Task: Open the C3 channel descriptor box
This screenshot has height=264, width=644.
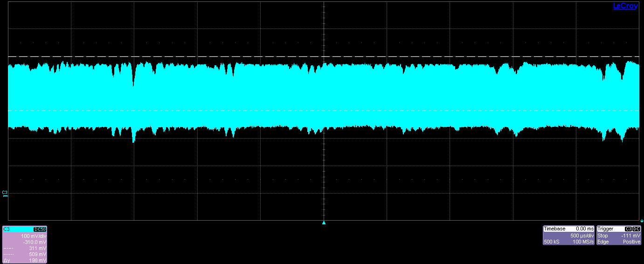Action: (25, 245)
